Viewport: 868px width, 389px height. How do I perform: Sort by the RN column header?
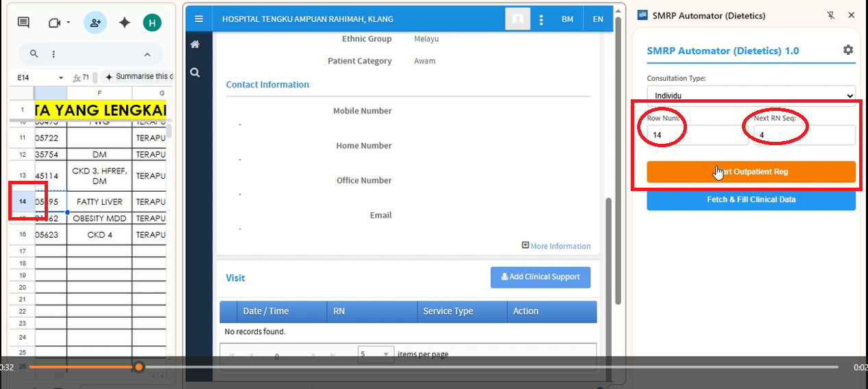click(372, 311)
